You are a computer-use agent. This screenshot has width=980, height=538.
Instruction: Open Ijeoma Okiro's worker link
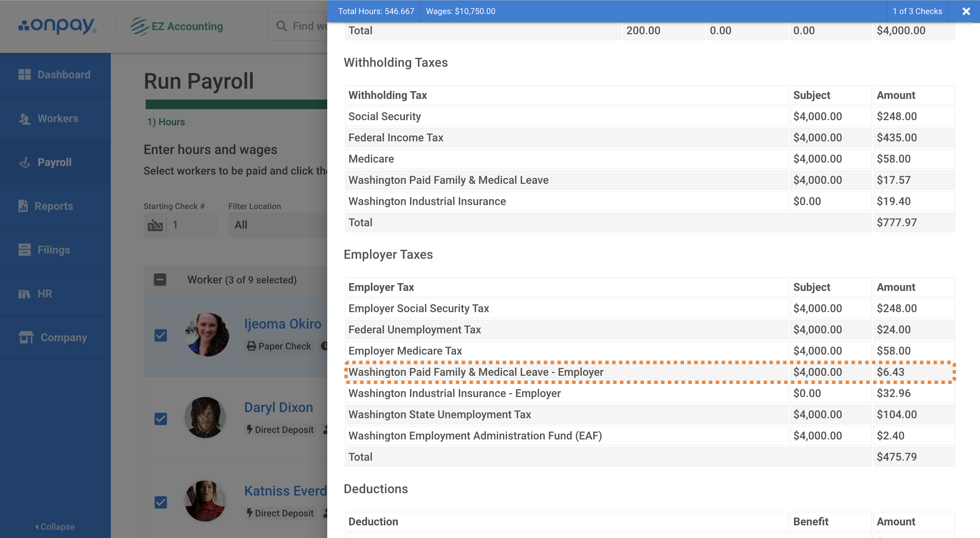pos(283,324)
